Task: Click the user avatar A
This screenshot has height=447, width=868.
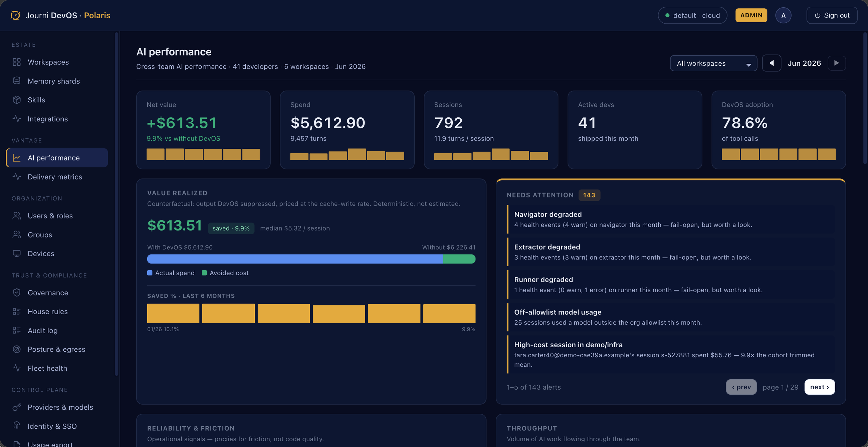Action: coord(783,15)
